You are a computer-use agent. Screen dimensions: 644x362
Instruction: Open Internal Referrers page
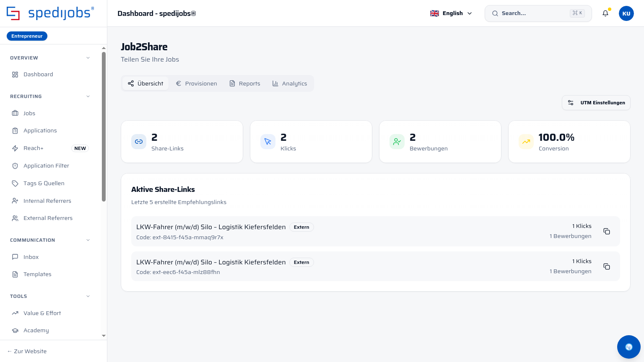[50, 201]
